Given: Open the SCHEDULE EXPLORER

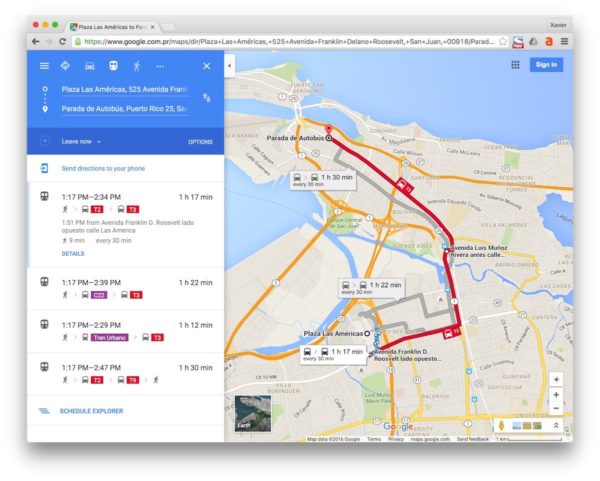Looking at the screenshot, I should pyautogui.click(x=91, y=411).
